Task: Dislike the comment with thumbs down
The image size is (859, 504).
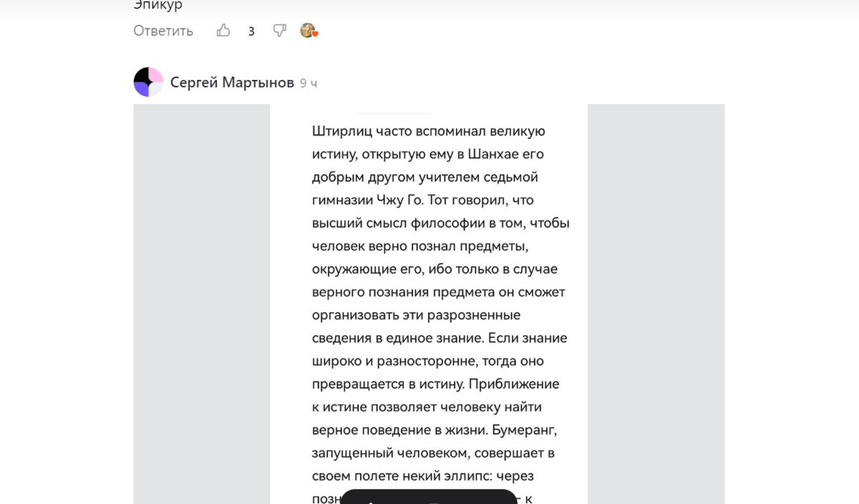Action: coord(280,31)
